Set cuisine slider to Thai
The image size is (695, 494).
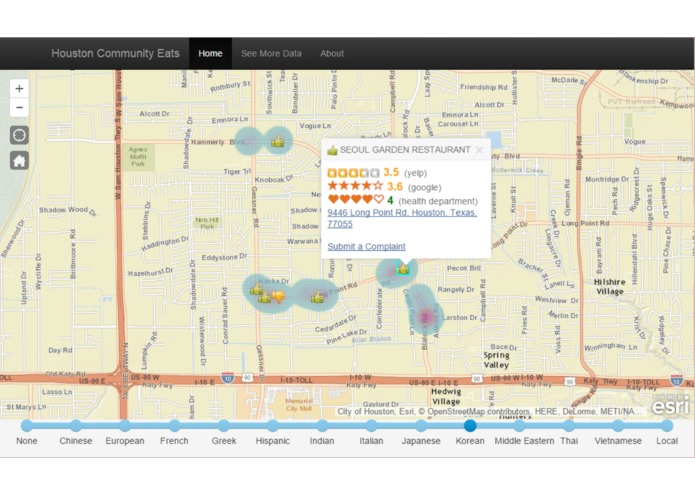click(569, 426)
